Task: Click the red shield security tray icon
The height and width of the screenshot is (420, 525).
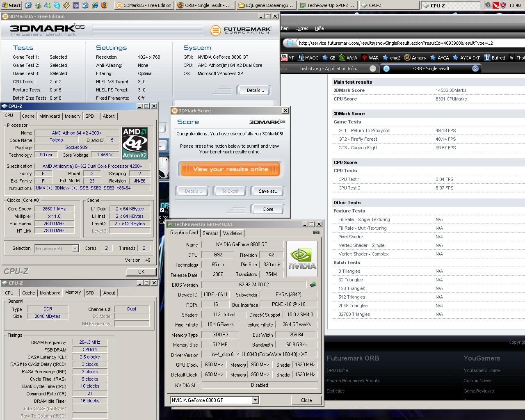Action: click(503, 5)
